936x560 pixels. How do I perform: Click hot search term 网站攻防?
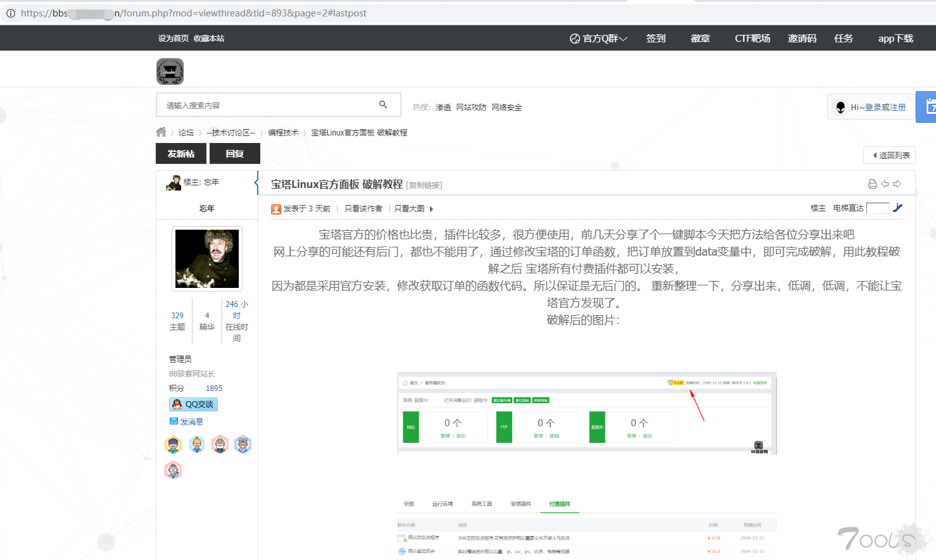tap(471, 108)
